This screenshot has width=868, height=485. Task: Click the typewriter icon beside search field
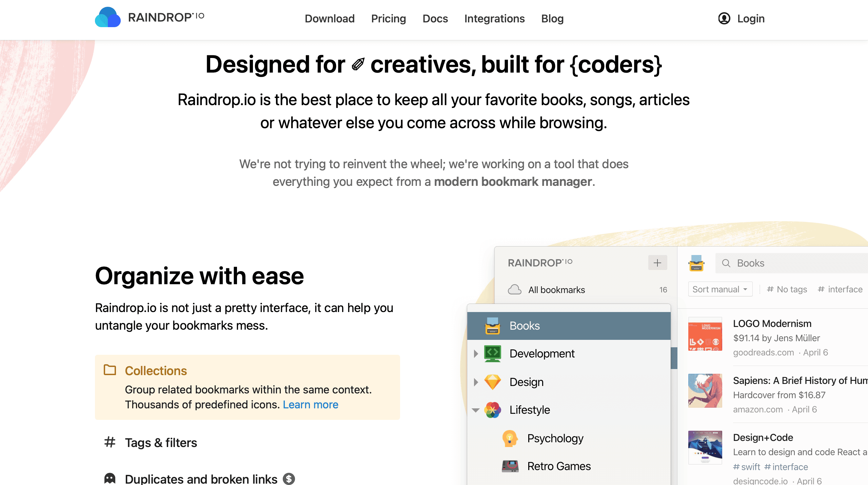(696, 263)
